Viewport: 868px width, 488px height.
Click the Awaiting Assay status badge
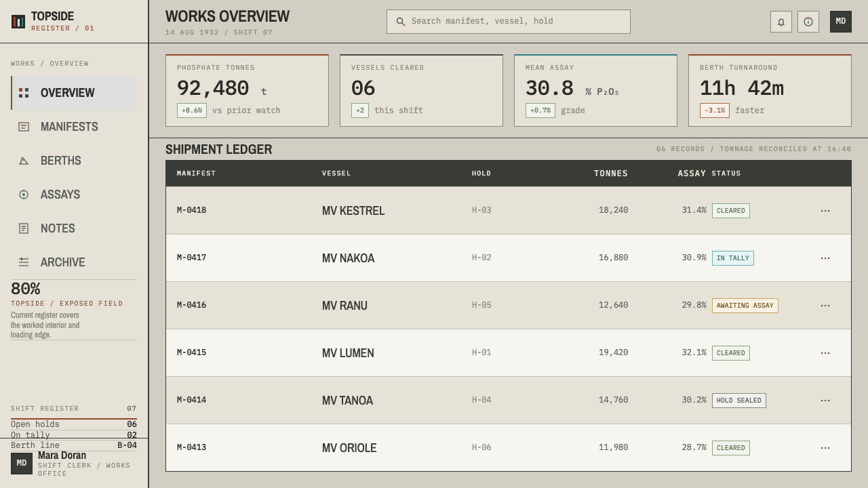pos(745,306)
